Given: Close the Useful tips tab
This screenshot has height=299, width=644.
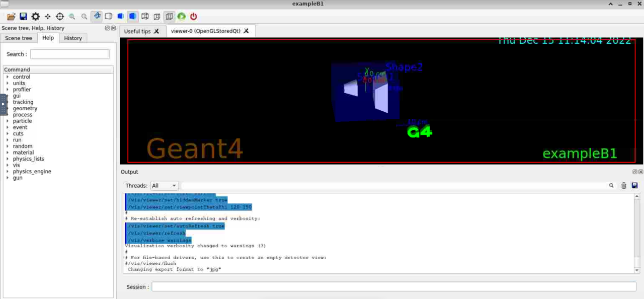Looking at the screenshot, I should [x=156, y=31].
